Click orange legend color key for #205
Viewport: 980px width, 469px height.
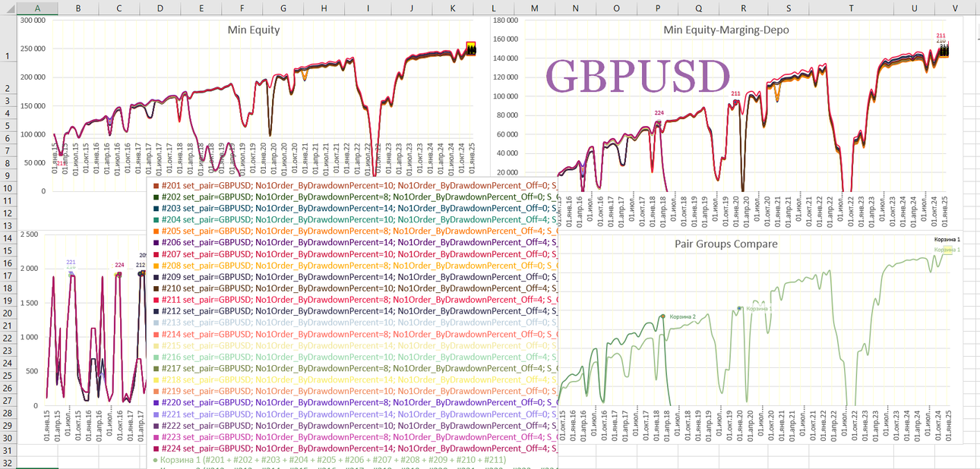(x=156, y=231)
